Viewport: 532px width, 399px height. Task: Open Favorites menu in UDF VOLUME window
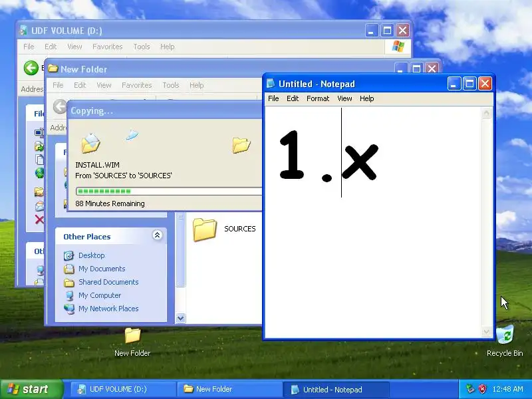tap(108, 47)
